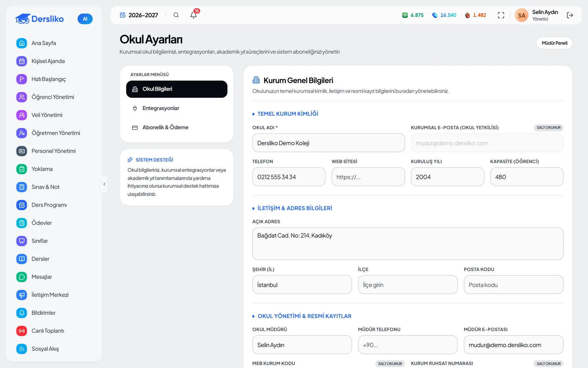Click the Açık Adres text area

(x=408, y=244)
